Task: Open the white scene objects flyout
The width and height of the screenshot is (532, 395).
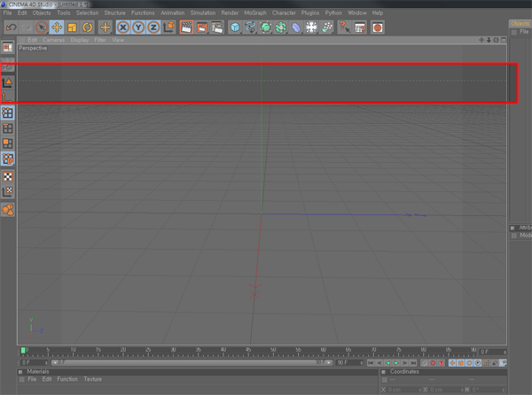Action: click(x=311, y=27)
